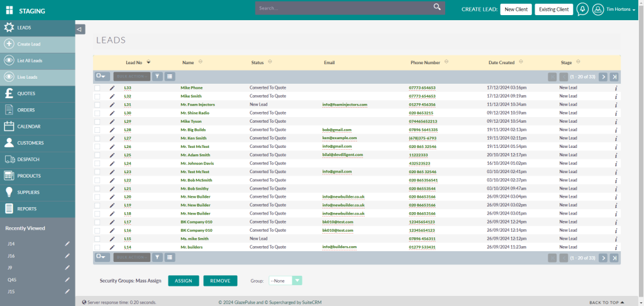Open the Group dropdown
This screenshot has width=644, height=306.
pos(286,281)
